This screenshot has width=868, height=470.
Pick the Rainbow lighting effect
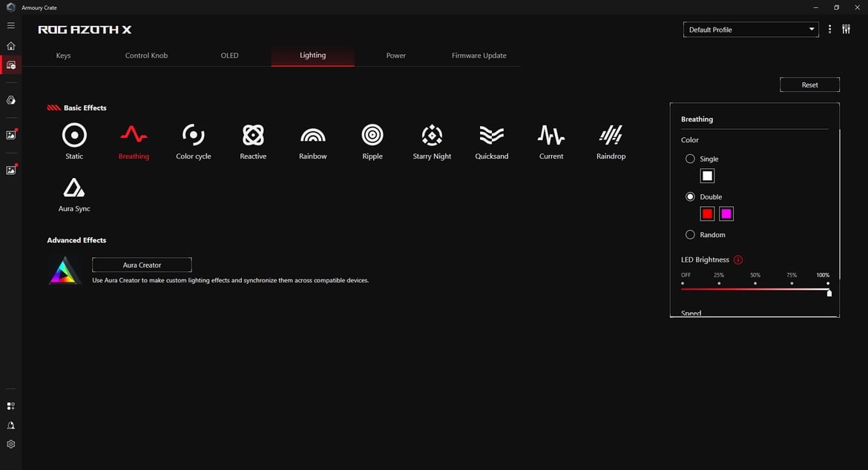pos(313,142)
